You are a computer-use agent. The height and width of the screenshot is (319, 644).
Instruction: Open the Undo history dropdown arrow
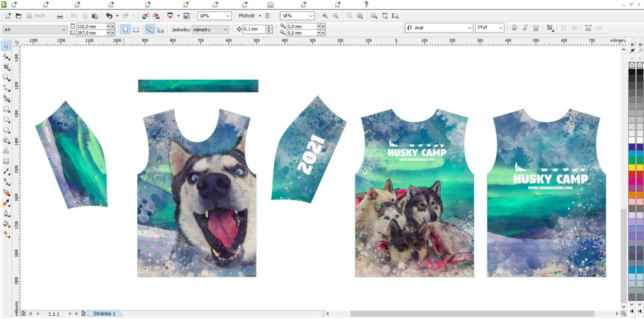117,16
